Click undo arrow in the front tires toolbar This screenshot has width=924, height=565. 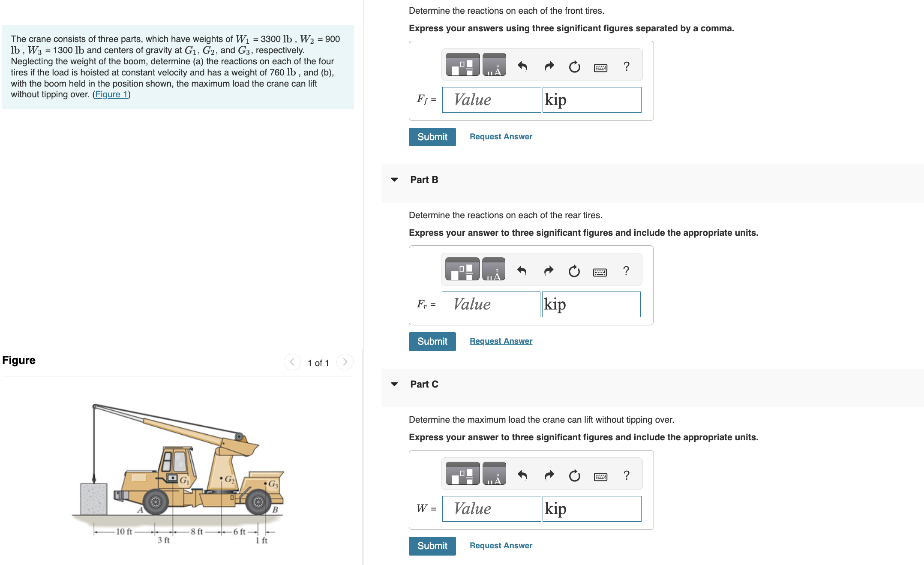tap(522, 66)
